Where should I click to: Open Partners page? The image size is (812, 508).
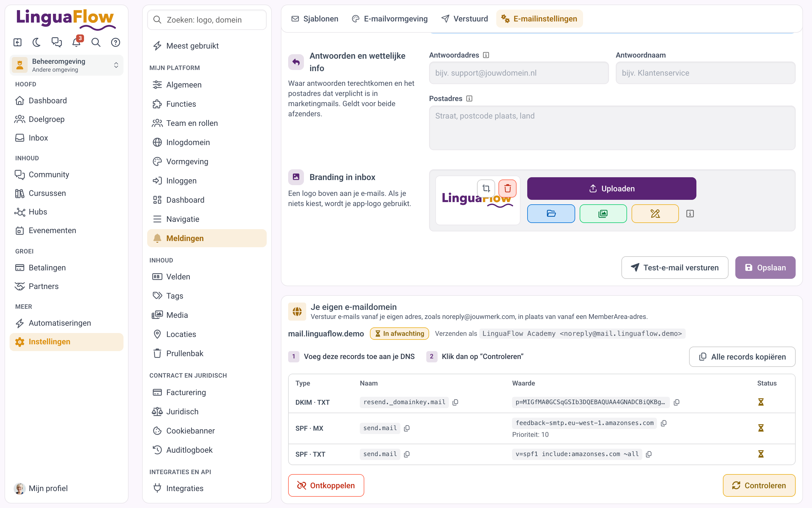(x=67, y=286)
